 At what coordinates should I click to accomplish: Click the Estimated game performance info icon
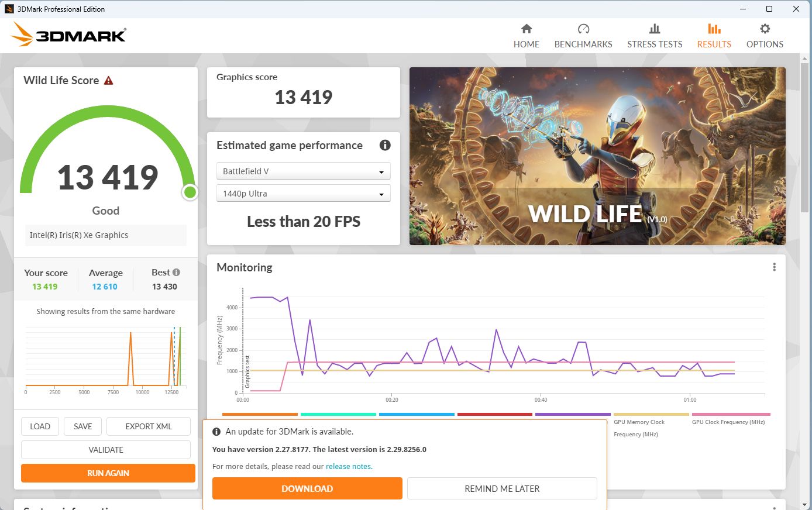point(385,145)
